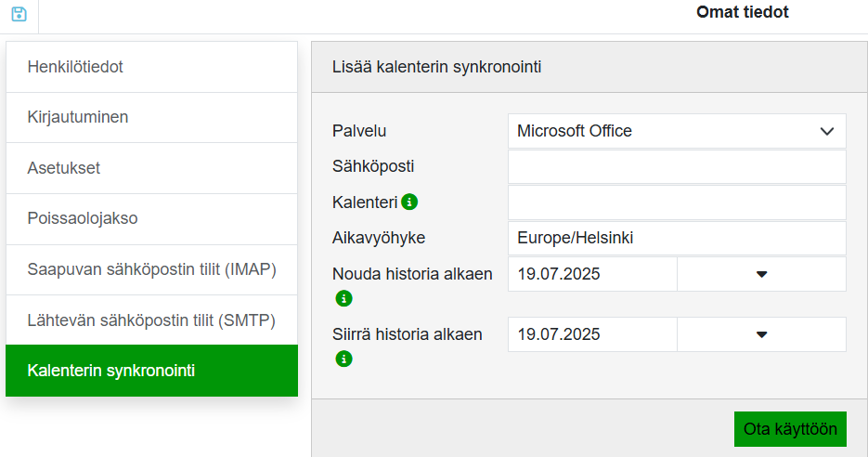The width and height of the screenshot is (868, 457).
Task: Select Asetukset in the sidebar
Action: pyautogui.click(x=151, y=168)
